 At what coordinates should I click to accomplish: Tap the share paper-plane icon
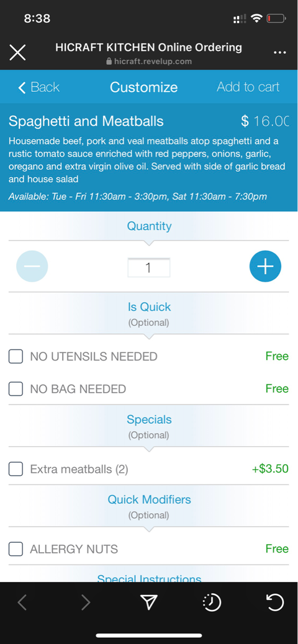pos(149,602)
